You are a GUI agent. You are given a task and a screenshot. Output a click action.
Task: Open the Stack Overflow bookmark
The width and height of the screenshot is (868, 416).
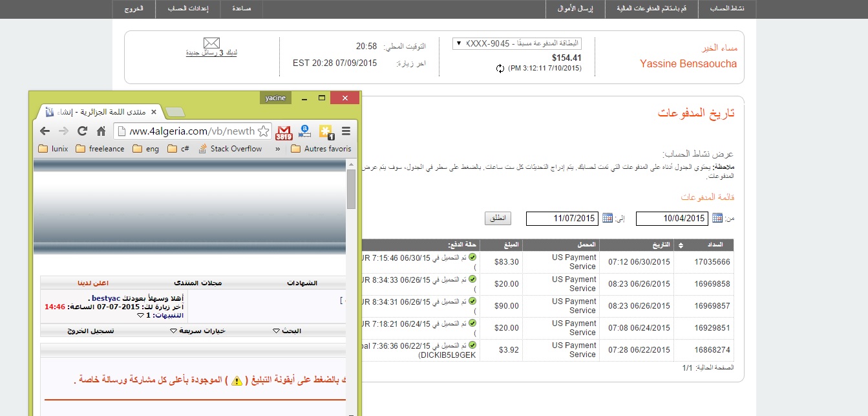pos(229,149)
